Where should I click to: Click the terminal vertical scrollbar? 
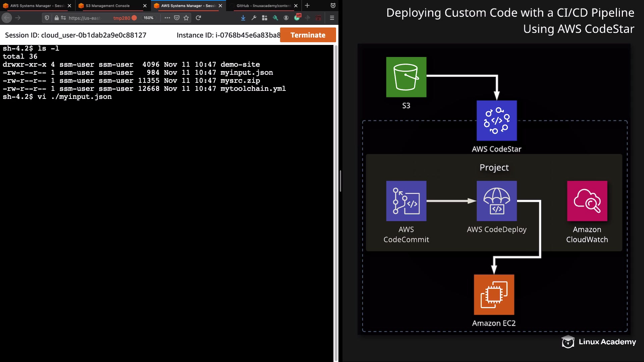pos(336,201)
